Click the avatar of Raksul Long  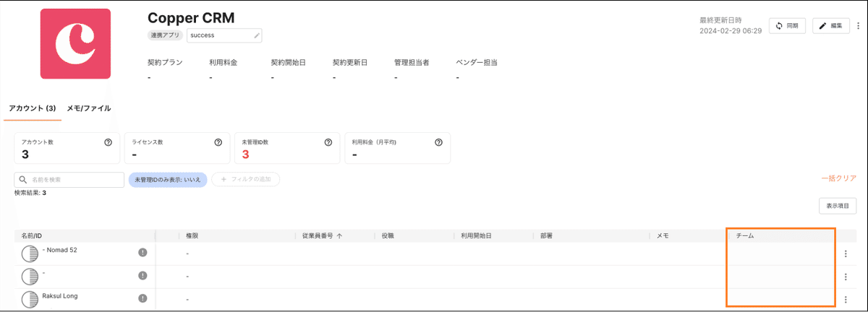pyautogui.click(x=30, y=300)
